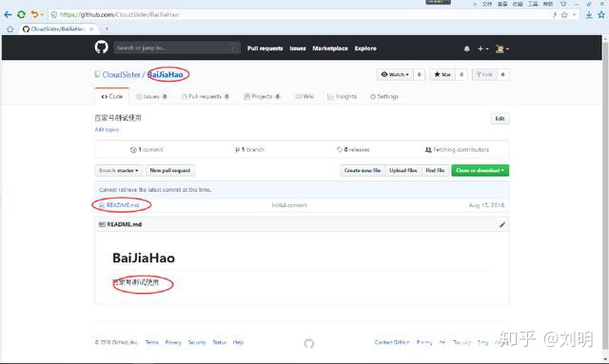609x364 pixels.
Task: Click the Star count 0
Action: click(x=462, y=74)
